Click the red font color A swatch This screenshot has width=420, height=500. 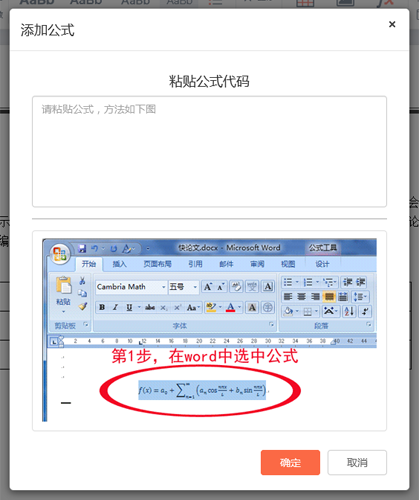pyautogui.click(x=231, y=307)
